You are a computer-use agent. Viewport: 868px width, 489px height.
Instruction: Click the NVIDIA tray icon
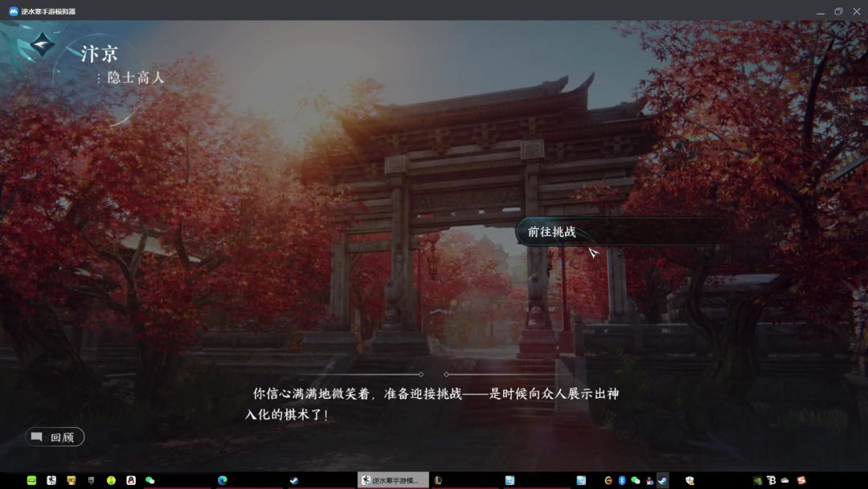757,480
